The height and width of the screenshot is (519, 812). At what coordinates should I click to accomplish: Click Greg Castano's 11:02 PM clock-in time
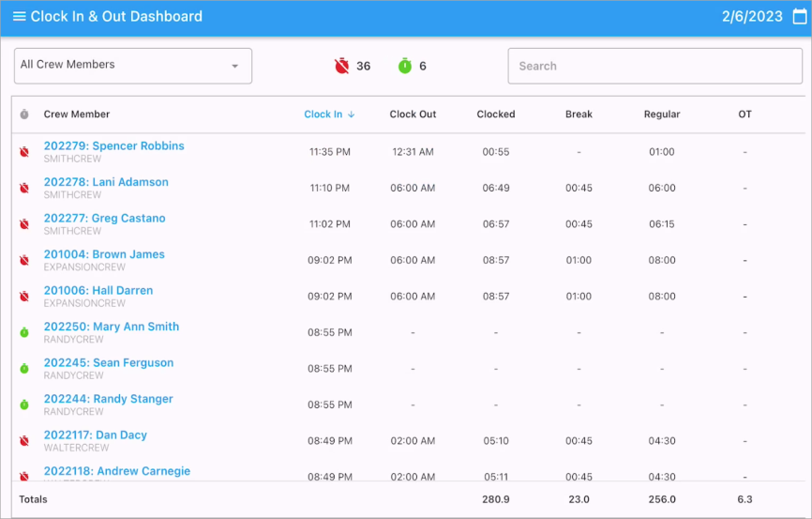pos(330,224)
